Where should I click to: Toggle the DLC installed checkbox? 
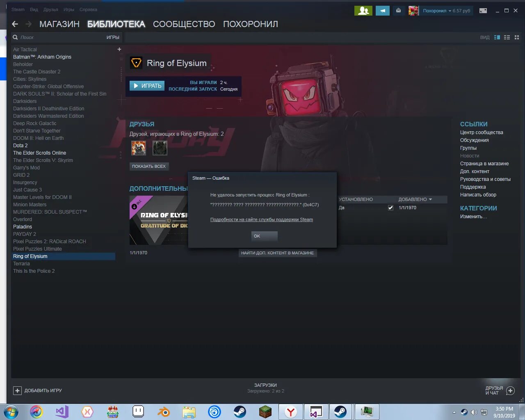click(390, 208)
